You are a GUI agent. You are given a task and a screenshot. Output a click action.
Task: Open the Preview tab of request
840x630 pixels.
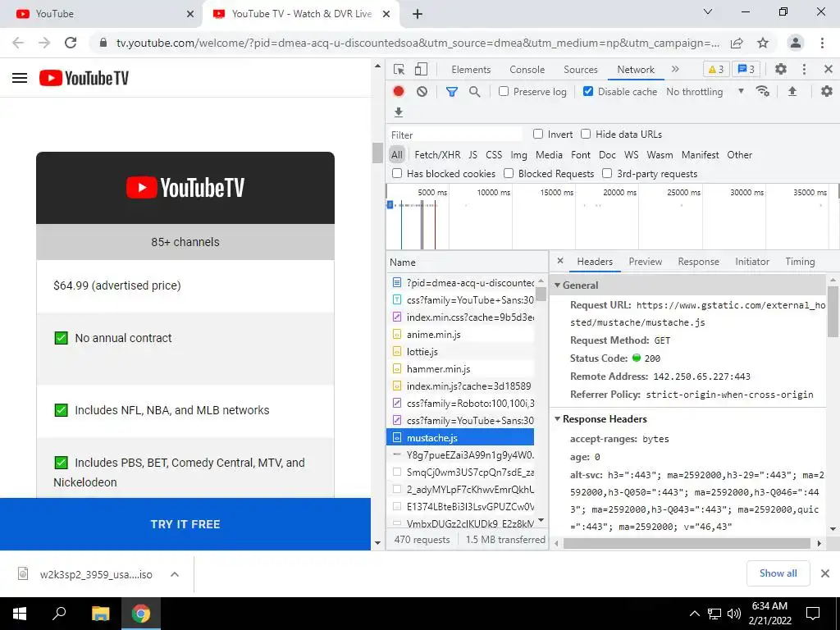coord(645,262)
